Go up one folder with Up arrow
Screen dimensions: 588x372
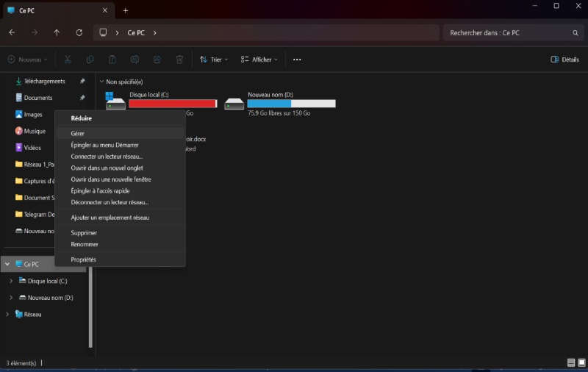pyautogui.click(x=57, y=33)
